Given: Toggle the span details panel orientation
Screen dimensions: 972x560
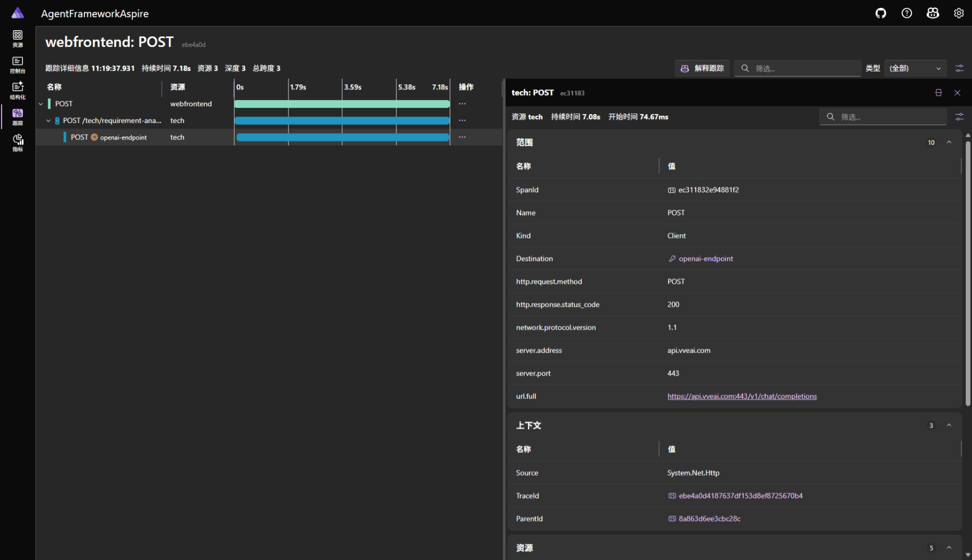Looking at the screenshot, I should pyautogui.click(x=938, y=93).
